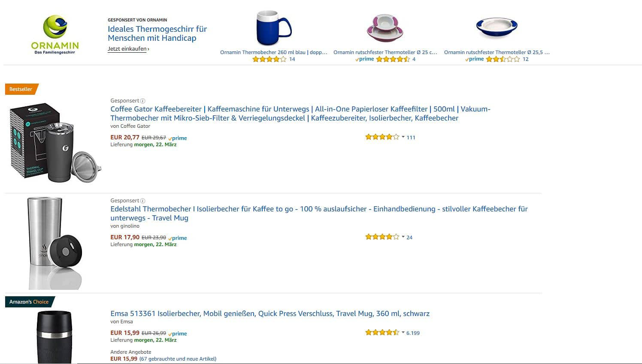The width and height of the screenshot is (642, 364).
Task: Click the info icon beside ginolino's Gesponsert label
Action: coord(143,201)
